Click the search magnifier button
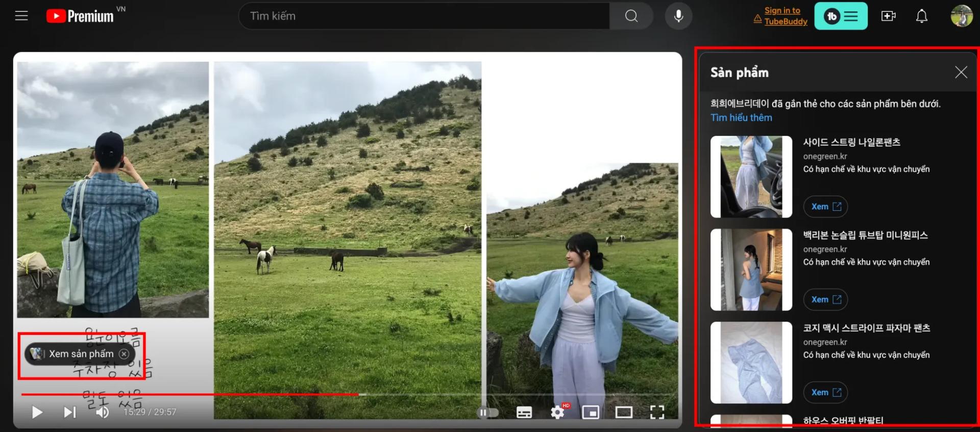Screen dimensions: 980x432 click(631, 16)
